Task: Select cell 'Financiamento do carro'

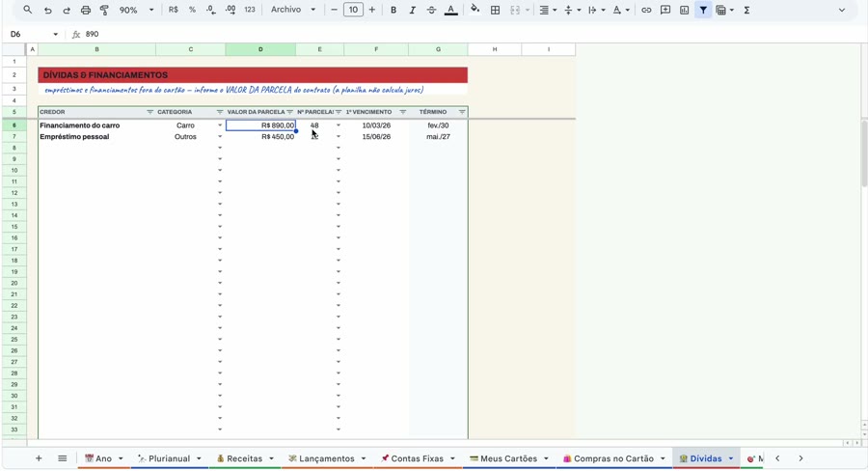Action: click(x=96, y=125)
